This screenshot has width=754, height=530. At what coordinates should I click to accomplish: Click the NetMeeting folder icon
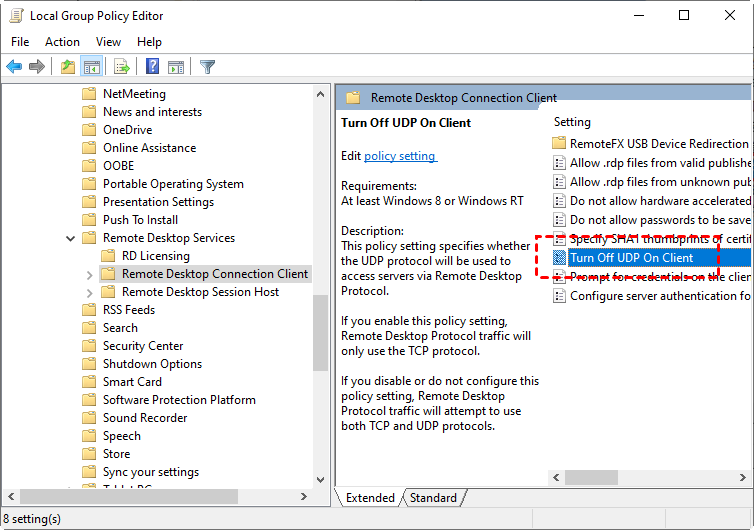coord(89,94)
